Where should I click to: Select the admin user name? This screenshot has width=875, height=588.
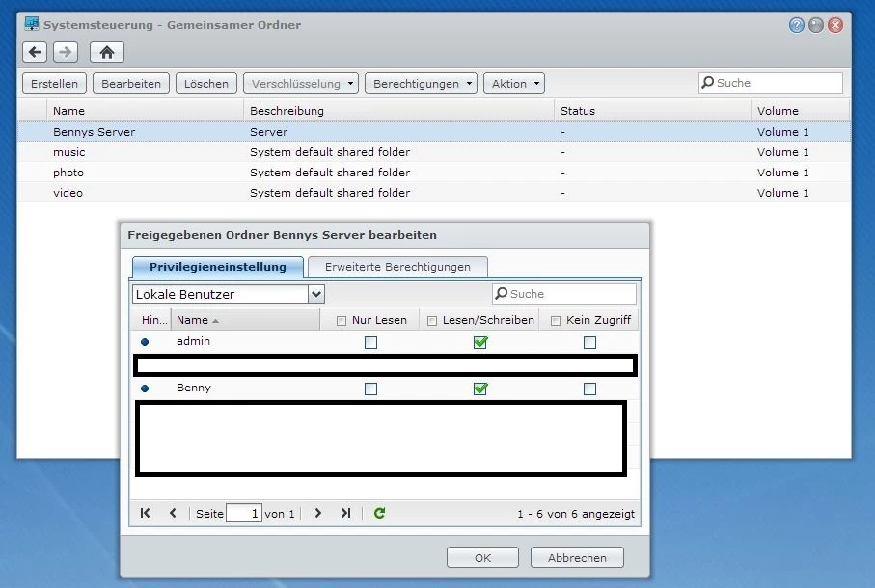tap(193, 341)
